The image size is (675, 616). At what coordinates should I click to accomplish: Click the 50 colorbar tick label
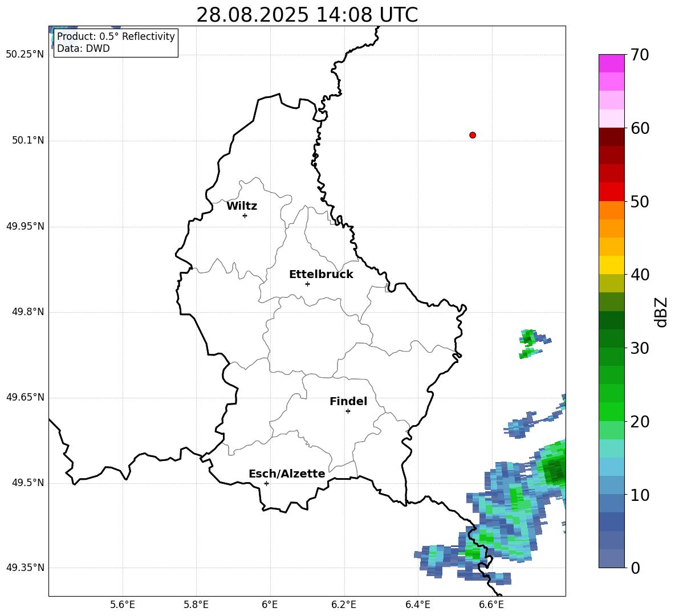(640, 202)
